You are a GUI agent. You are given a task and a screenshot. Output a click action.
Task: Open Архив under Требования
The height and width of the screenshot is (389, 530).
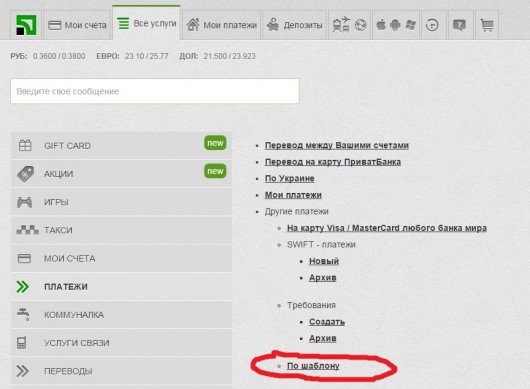(x=322, y=338)
